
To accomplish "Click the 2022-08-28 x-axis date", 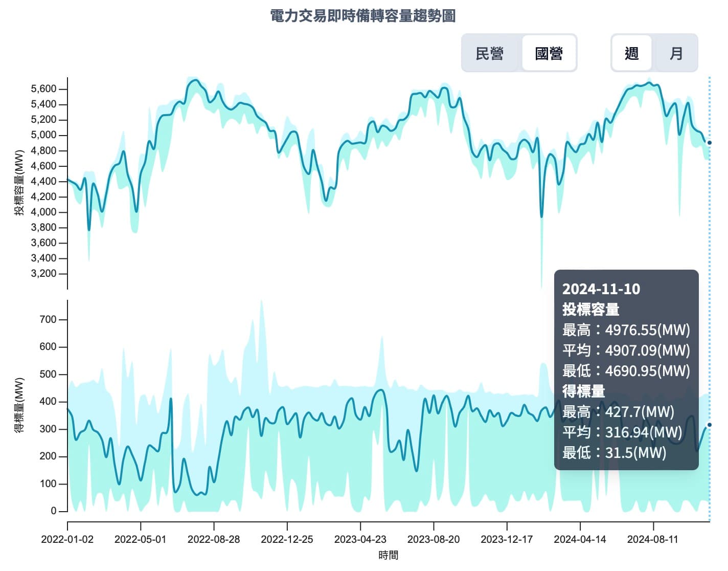I will (214, 539).
